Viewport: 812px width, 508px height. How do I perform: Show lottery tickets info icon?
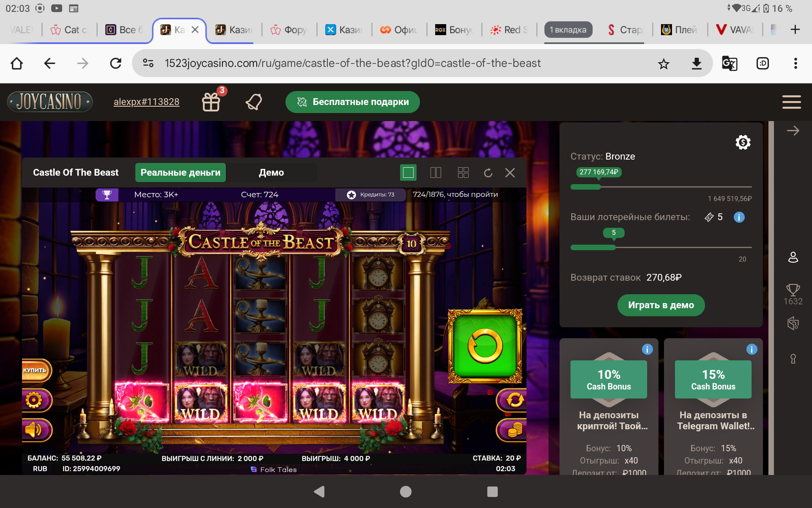point(739,217)
